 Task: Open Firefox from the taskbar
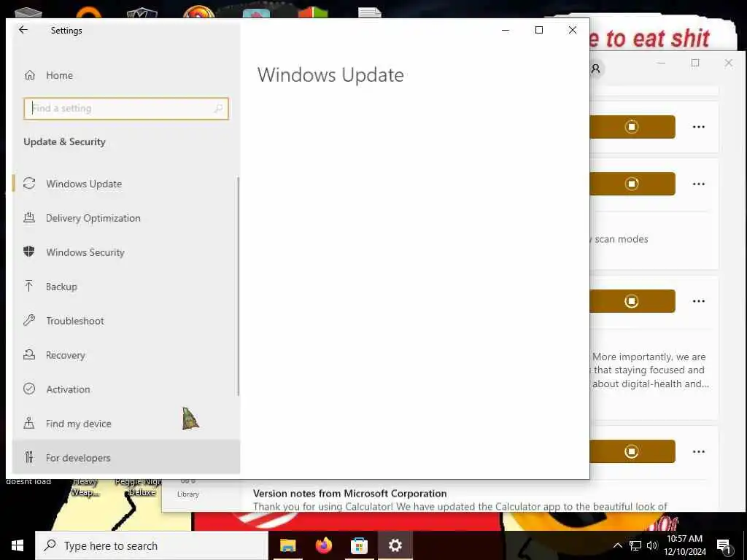pos(323,545)
